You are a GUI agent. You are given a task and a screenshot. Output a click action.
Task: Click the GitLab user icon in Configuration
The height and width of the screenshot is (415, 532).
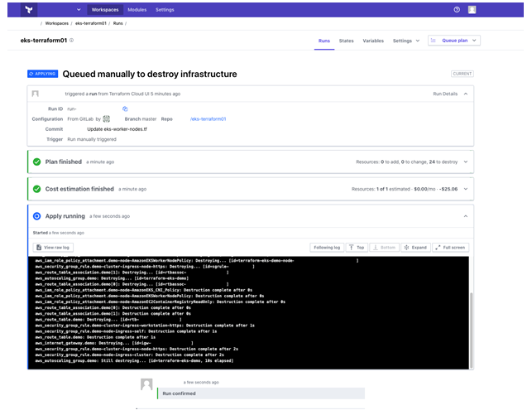(x=108, y=118)
